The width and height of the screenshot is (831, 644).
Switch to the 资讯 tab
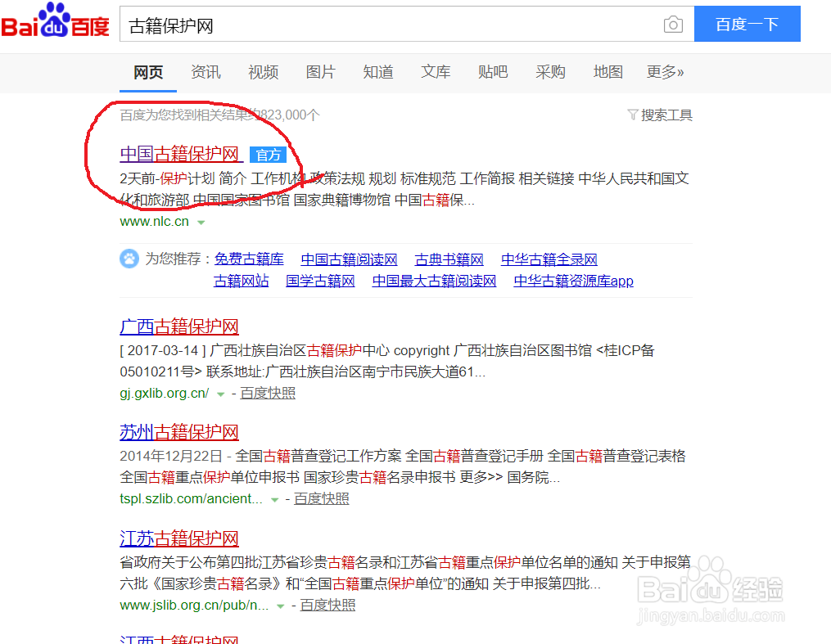[205, 72]
